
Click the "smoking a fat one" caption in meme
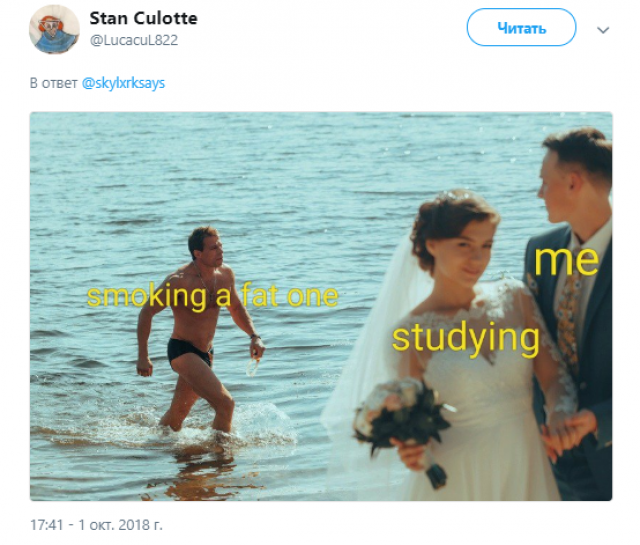point(213,296)
